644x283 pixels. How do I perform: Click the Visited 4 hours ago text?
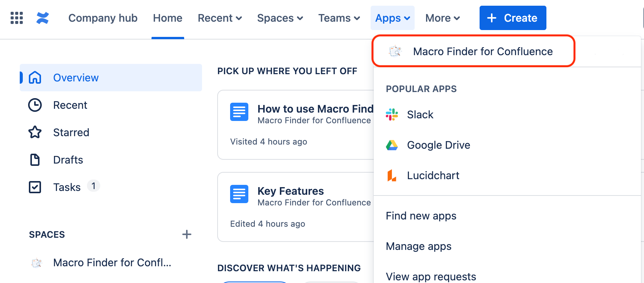click(268, 141)
